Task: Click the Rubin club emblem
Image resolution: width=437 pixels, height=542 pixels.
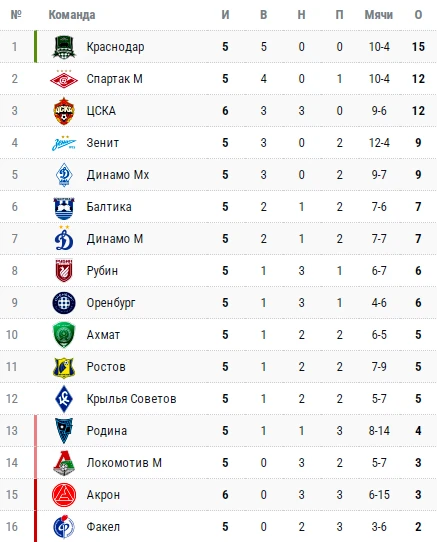Action: 64,270
